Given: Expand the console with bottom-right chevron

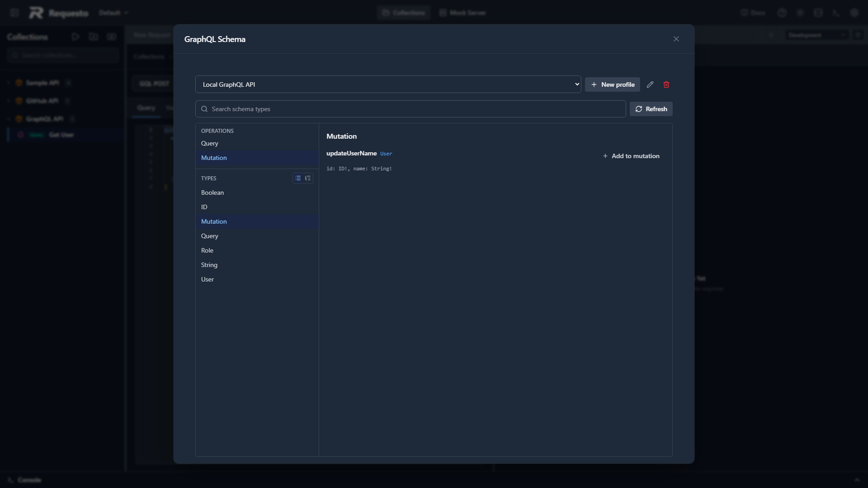Looking at the screenshot, I should coord(857,480).
